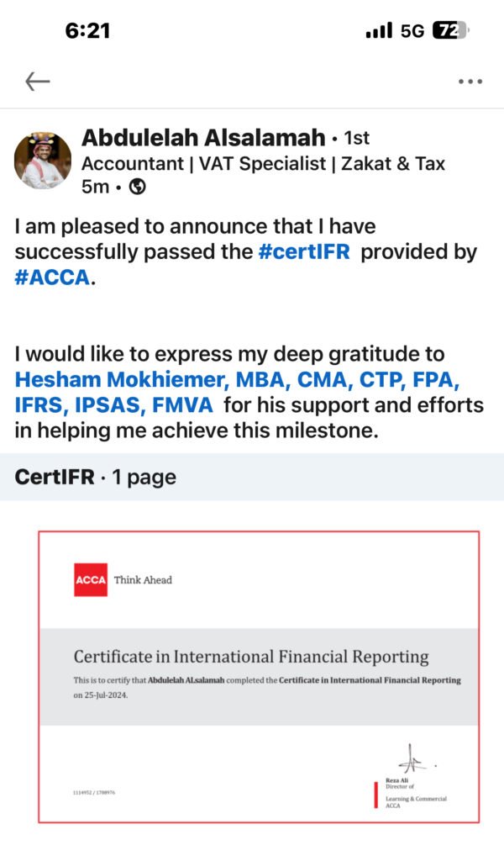Screen dimensions: 504x861
Task: Tap the cellular signal strength icon
Action: click(x=379, y=31)
